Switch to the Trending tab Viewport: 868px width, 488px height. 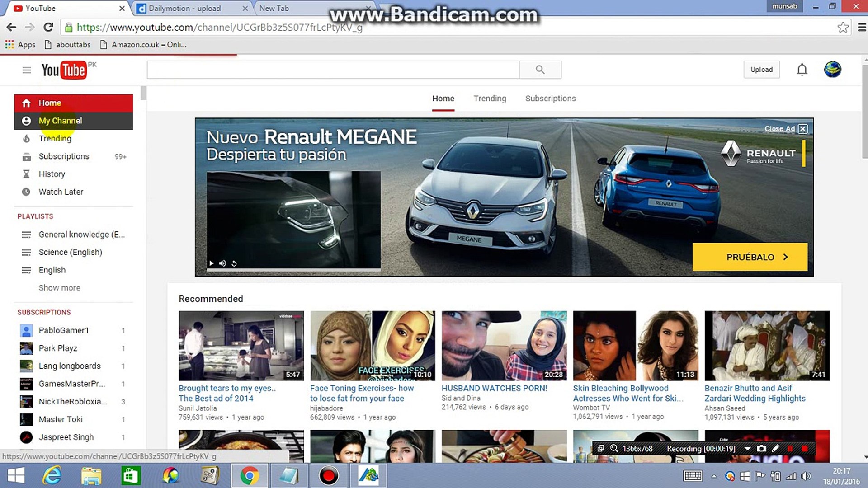click(490, 99)
